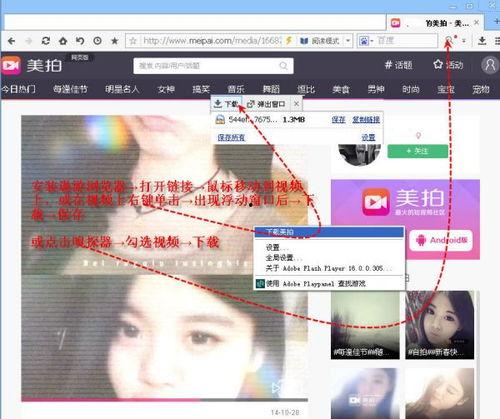Click the 保存所有 link
The height and width of the screenshot is (419, 500).
click(231, 137)
